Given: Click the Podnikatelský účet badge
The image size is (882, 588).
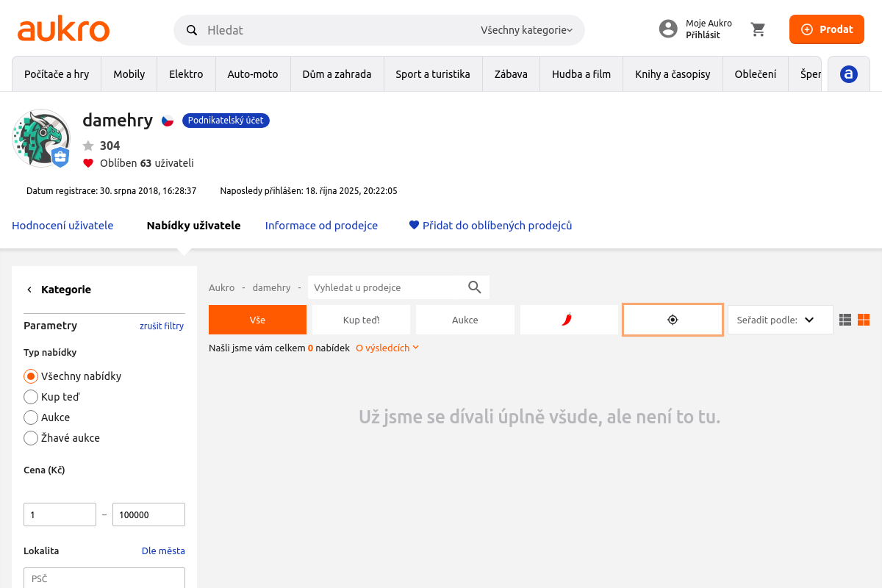Looking at the screenshot, I should pyautogui.click(x=226, y=121).
